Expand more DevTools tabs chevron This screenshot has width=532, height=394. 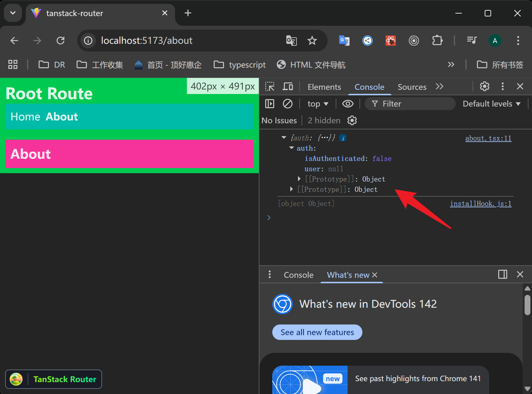pos(439,87)
